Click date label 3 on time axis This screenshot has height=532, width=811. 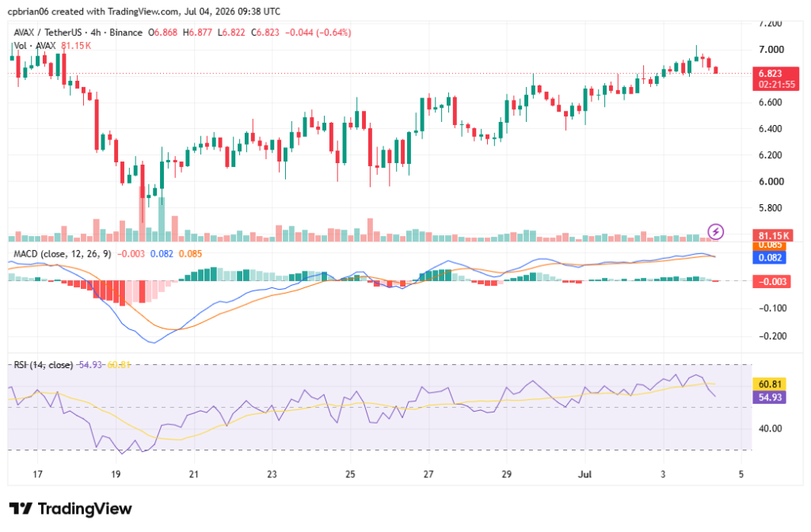click(663, 474)
